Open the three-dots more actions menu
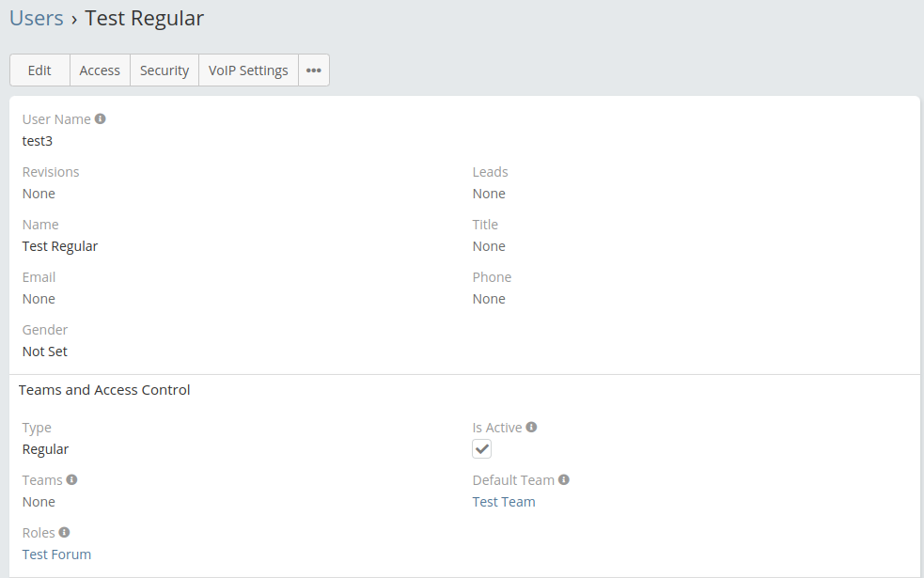Image resolution: width=924 pixels, height=578 pixels. click(x=314, y=70)
